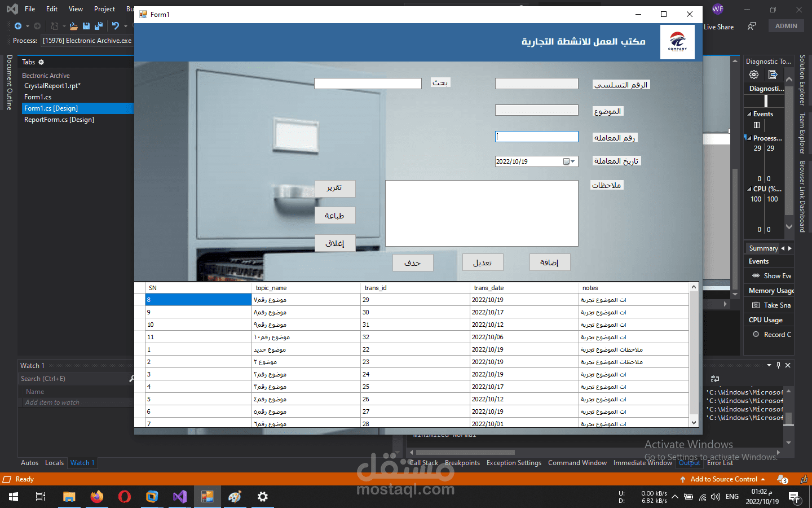The width and height of the screenshot is (812, 508).
Task: Click the Live Share button
Action: 718,27
